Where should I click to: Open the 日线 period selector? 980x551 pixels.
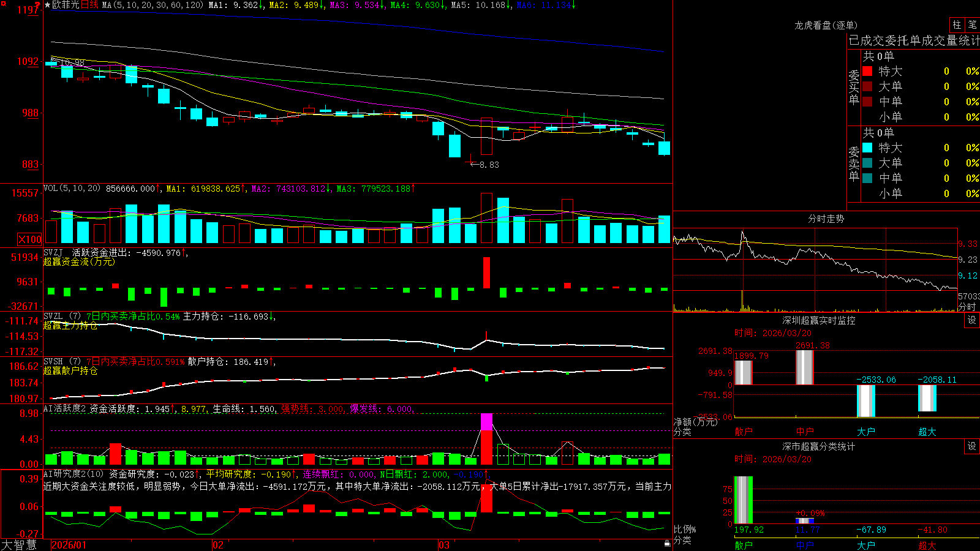(89, 5)
